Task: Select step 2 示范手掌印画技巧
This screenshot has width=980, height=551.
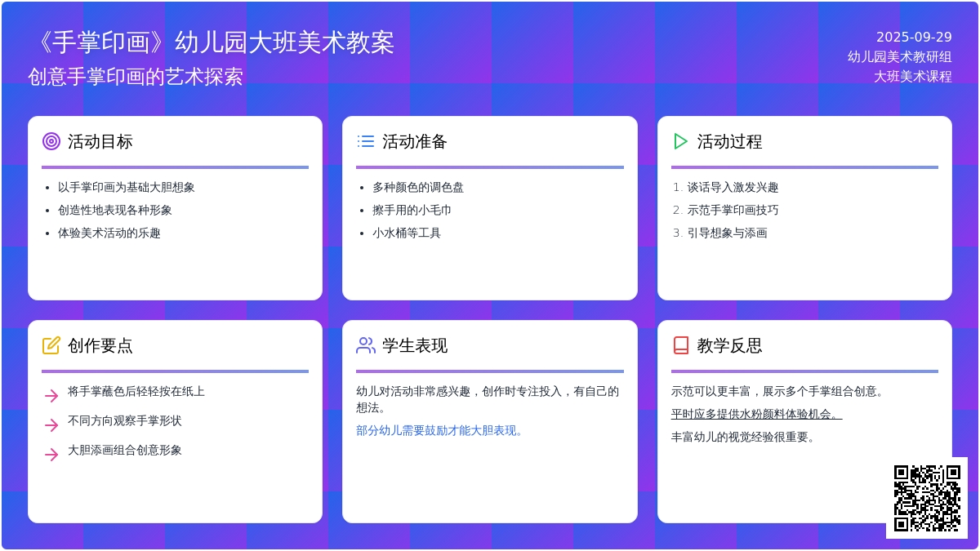Action: pos(733,210)
